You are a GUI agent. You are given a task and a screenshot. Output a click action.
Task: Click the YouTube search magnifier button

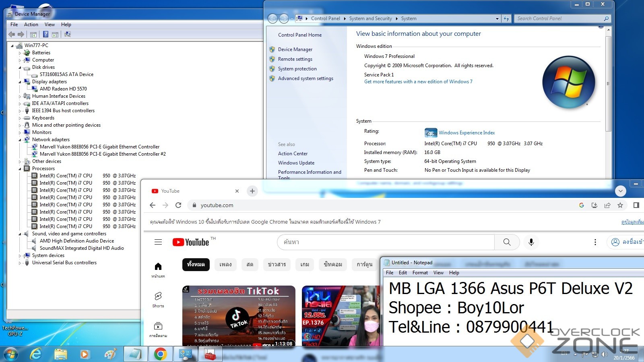(507, 242)
